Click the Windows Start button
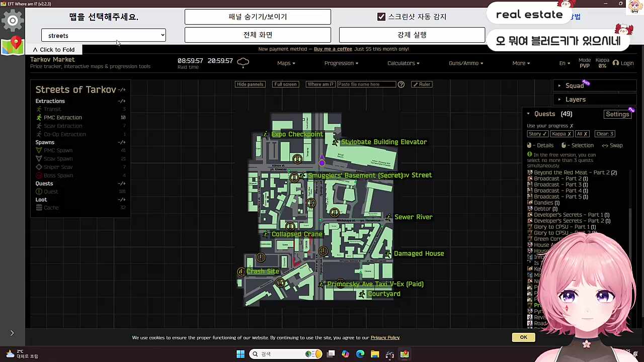 tap(240, 354)
